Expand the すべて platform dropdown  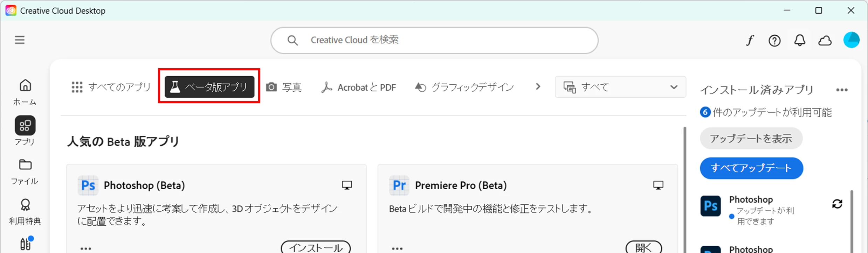pyautogui.click(x=620, y=87)
